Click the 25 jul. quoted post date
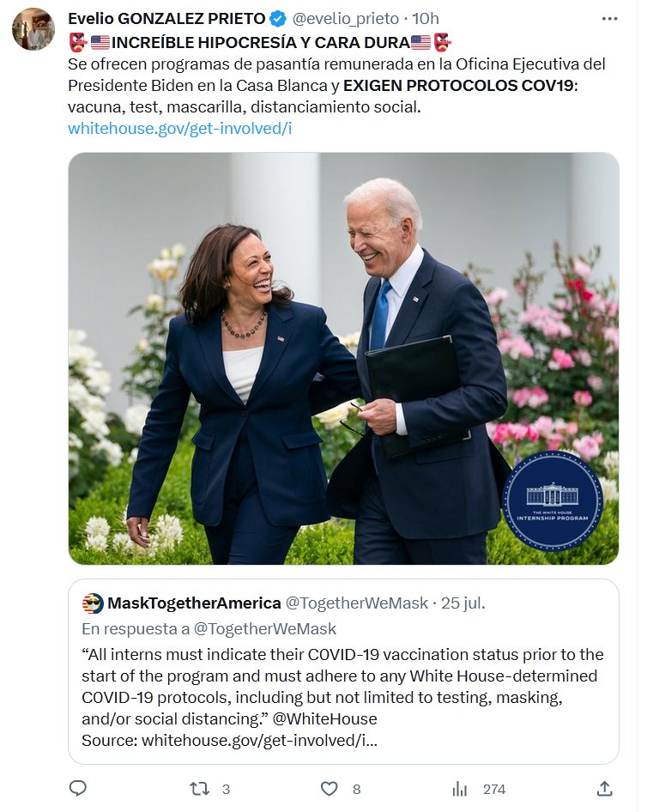Screen dimensions: 647x812 pyautogui.click(x=463, y=603)
